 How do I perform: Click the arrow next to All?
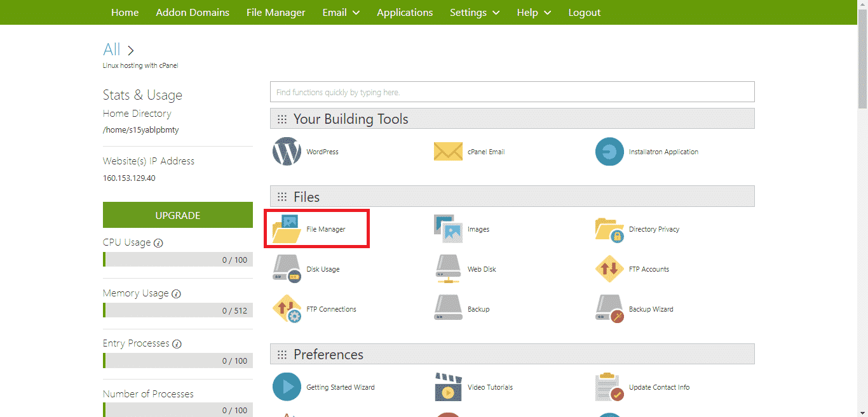pos(130,50)
